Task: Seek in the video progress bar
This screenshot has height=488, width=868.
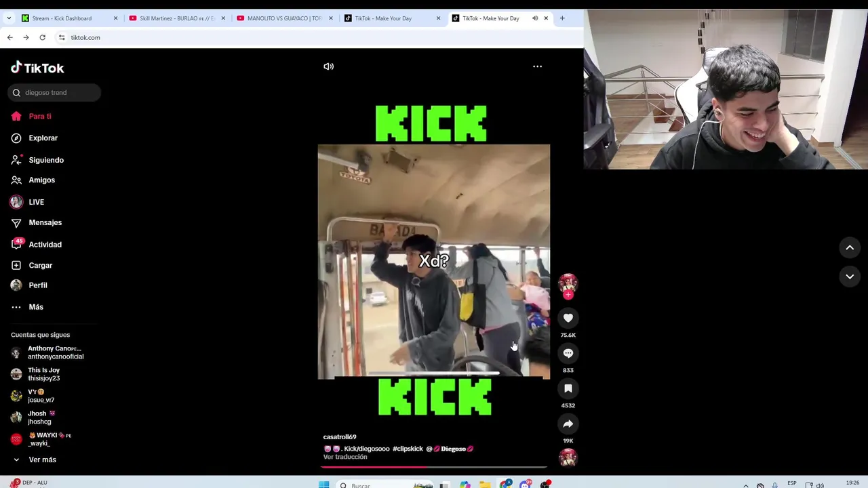Action: 434,467
